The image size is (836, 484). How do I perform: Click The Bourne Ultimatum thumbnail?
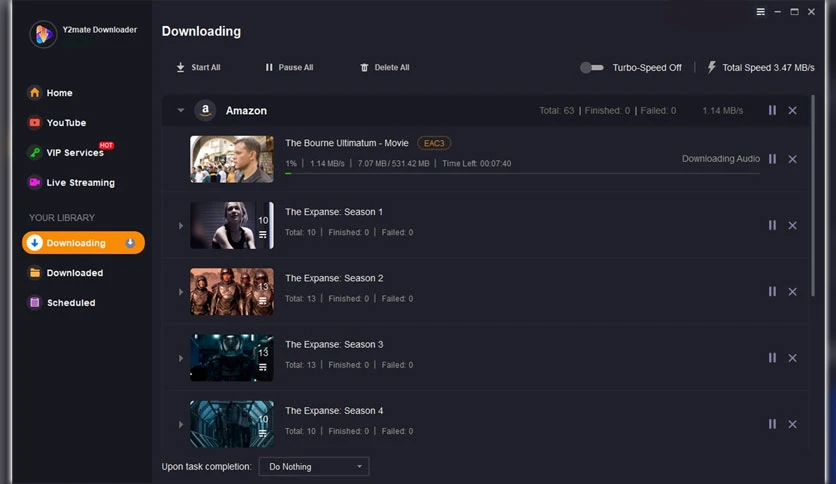coord(232,159)
